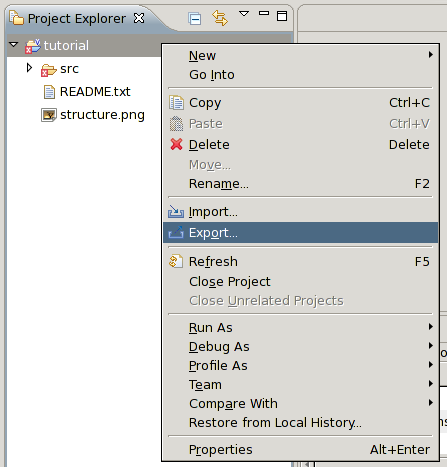Image resolution: width=447 pixels, height=467 pixels.
Task: Select structure.png image file icon
Action: 49,115
